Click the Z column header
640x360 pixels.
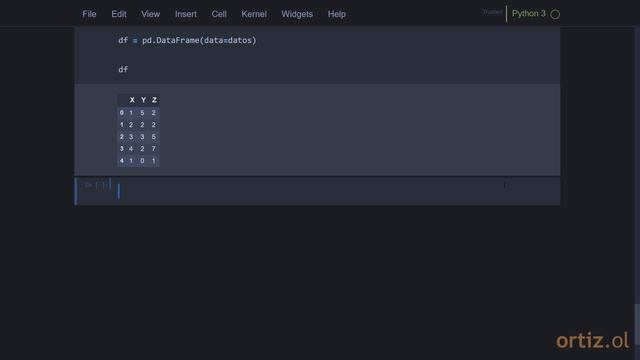154,100
